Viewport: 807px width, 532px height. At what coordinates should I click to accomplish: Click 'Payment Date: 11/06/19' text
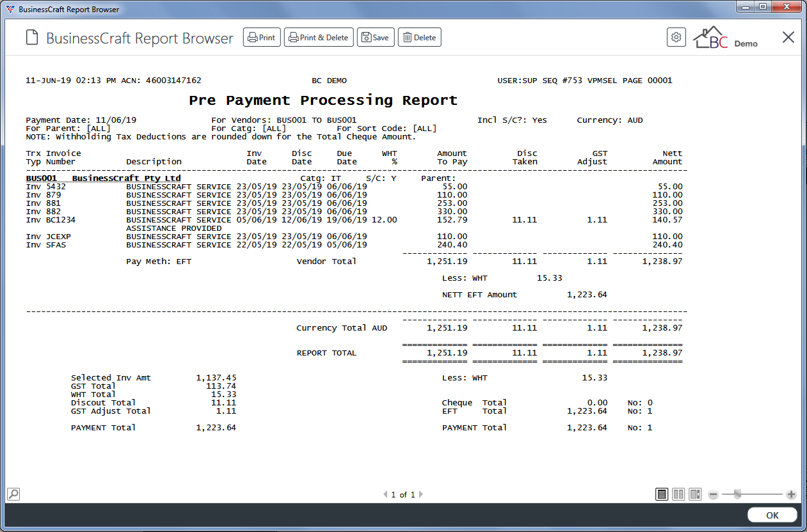[81, 120]
